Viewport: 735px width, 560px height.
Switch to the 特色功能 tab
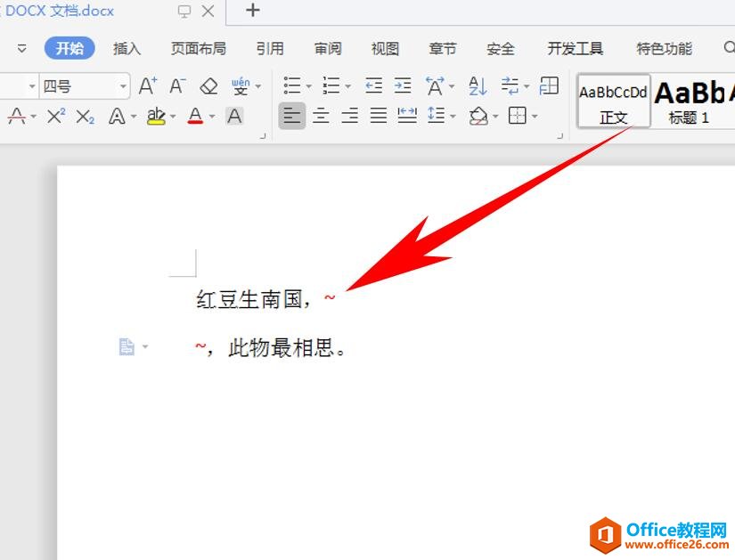(665, 48)
